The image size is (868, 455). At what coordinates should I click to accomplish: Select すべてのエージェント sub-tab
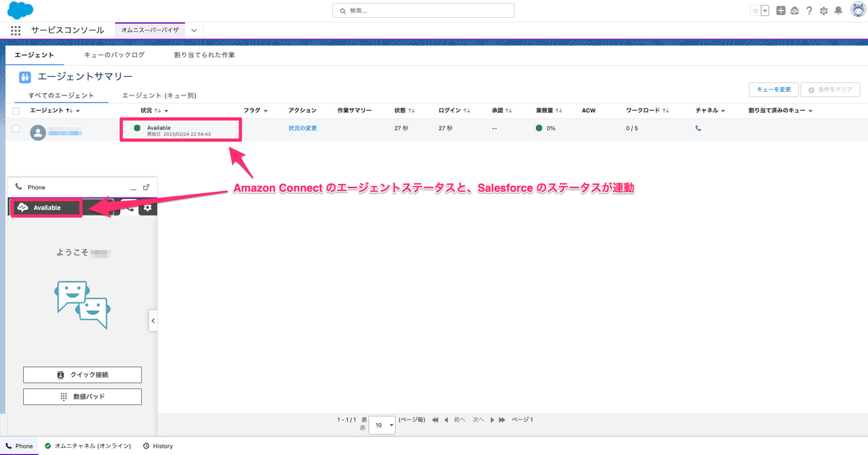[61, 95]
